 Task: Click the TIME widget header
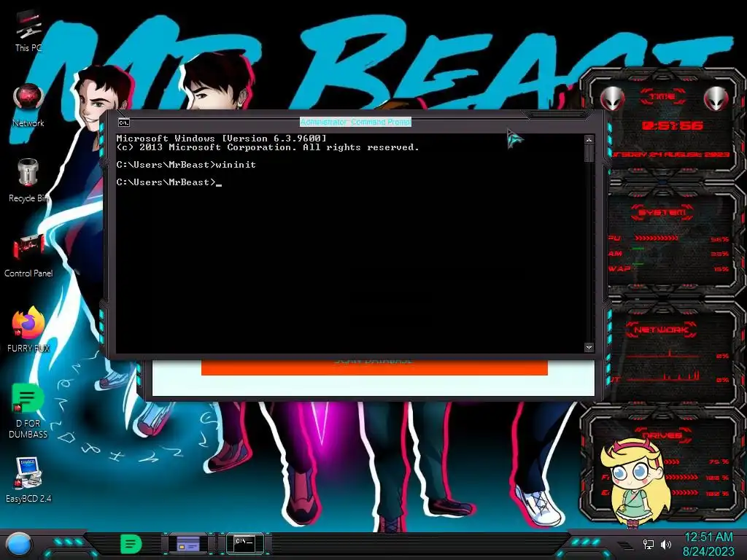coord(662,97)
